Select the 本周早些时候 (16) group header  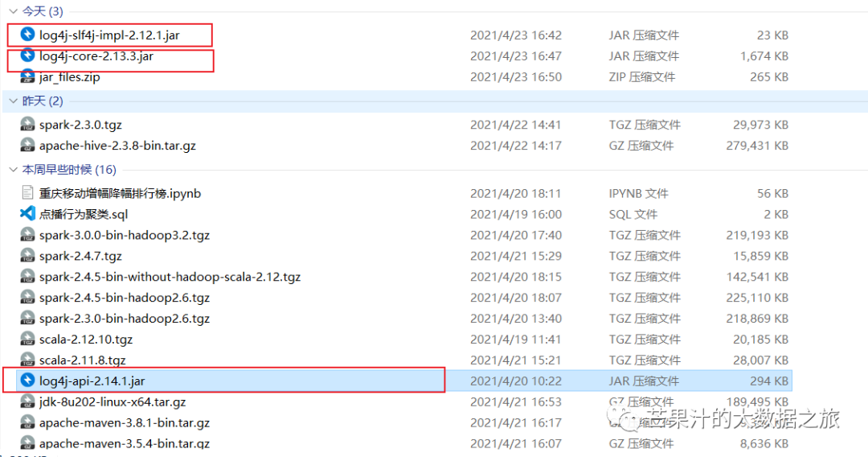point(69,170)
